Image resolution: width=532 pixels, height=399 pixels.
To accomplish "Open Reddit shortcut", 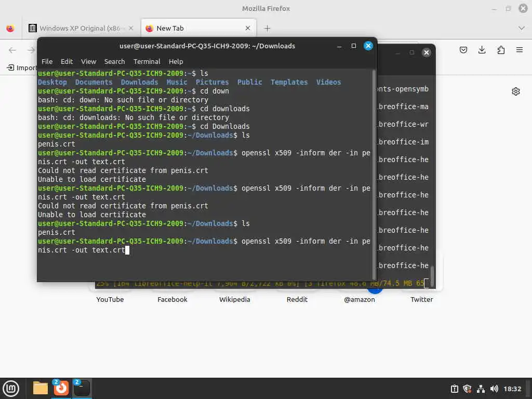I will point(297,299).
